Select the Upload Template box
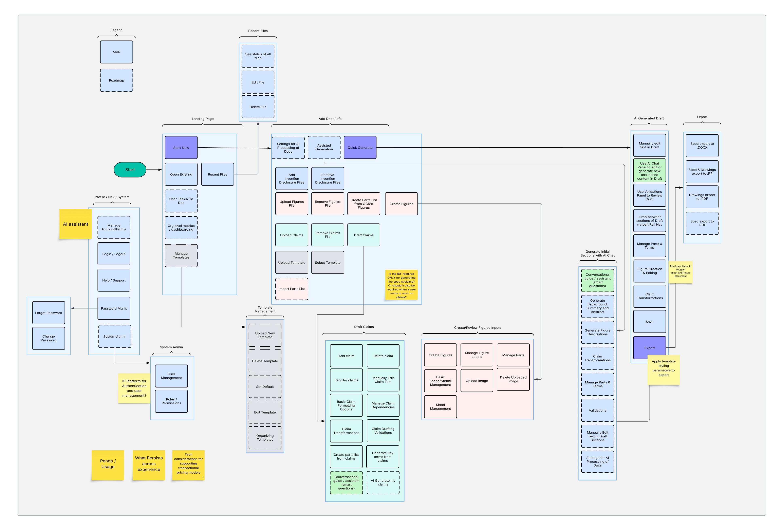The width and height of the screenshot is (782, 532). (x=292, y=263)
